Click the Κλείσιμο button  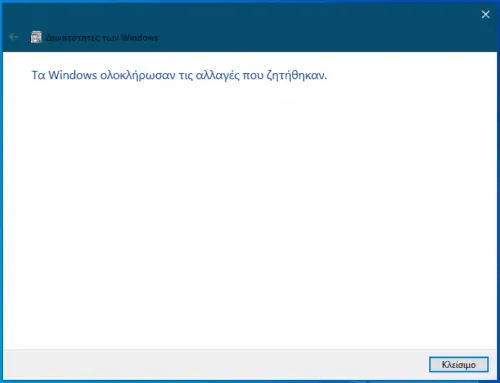pyautogui.click(x=459, y=364)
